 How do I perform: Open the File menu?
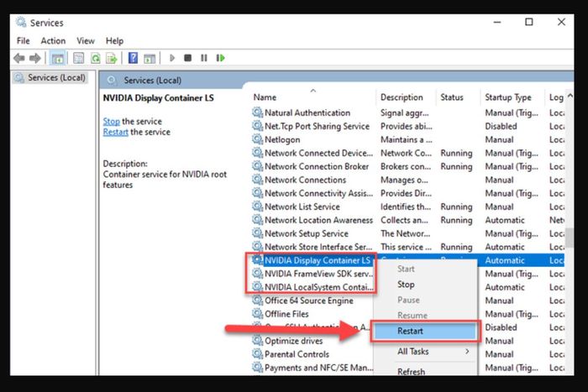(x=24, y=40)
